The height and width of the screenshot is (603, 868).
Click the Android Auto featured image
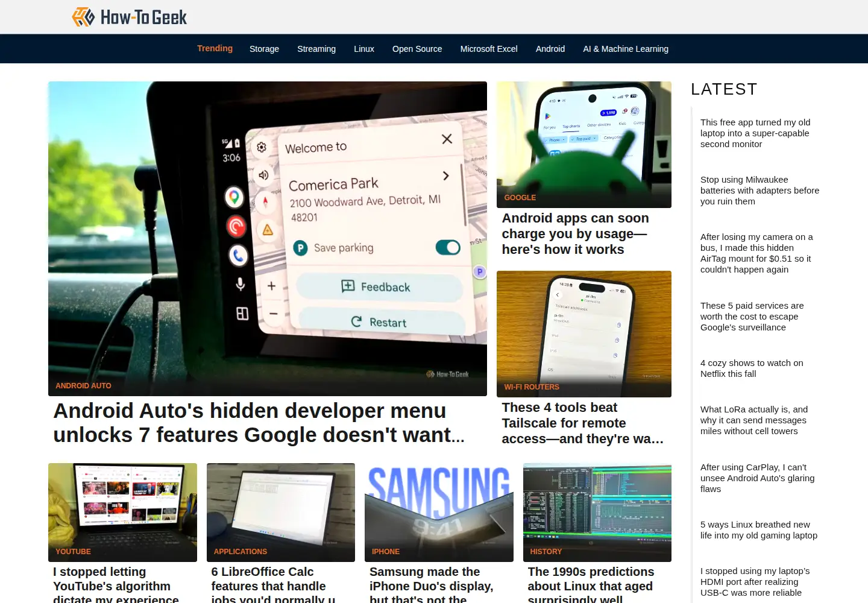[x=268, y=238]
